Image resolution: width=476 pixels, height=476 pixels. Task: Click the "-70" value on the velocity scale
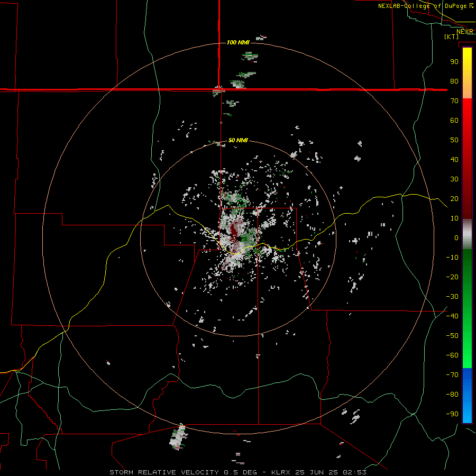click(452, 375)
